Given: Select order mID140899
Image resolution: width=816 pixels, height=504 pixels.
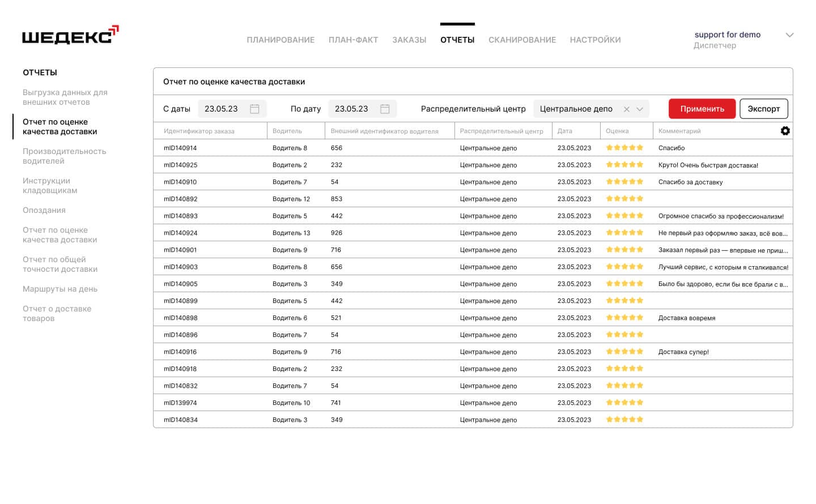Looking at the screenshot, I should click(x=180, y=301).
